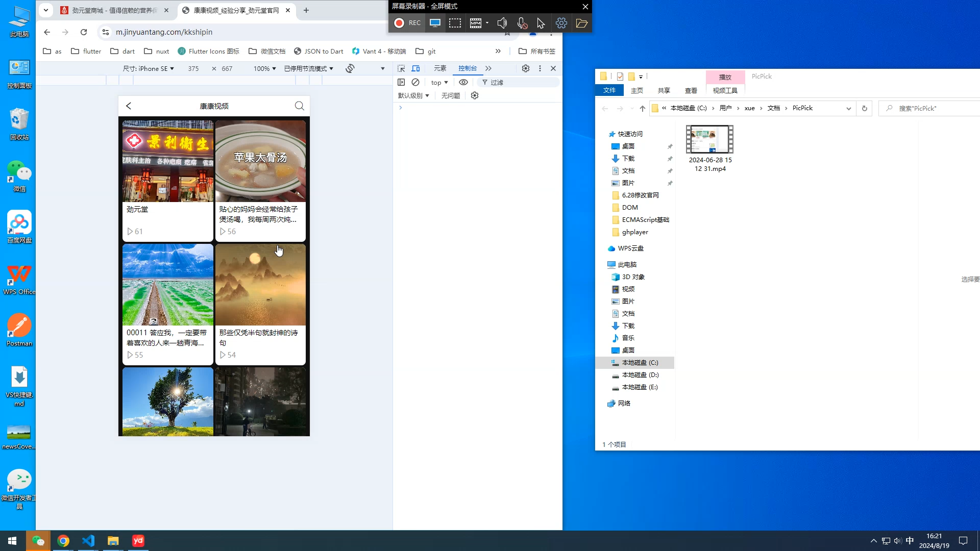Switch to 控制台 Console tab
Image resolution: width=980 pixels, height=551 pixels.
[x=468, y=68]
